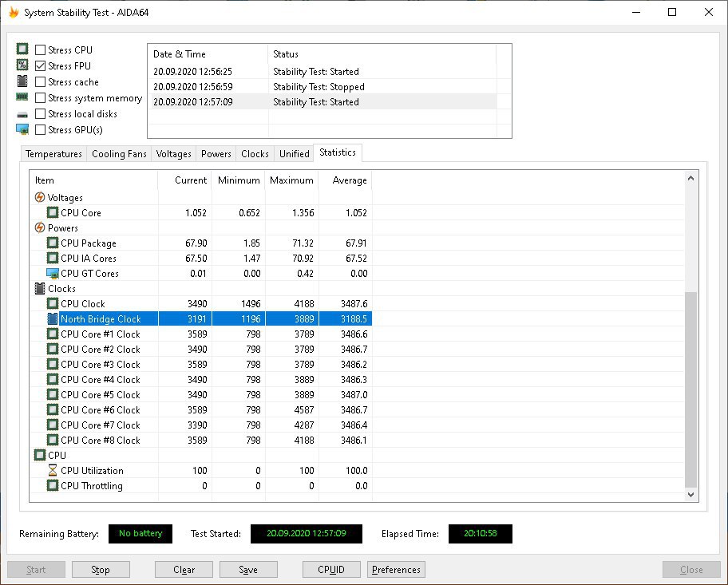Viewport: 728px width, 585px height.
Task: Click the Powers group lightning icon
Action: click(x=40, y=227)
